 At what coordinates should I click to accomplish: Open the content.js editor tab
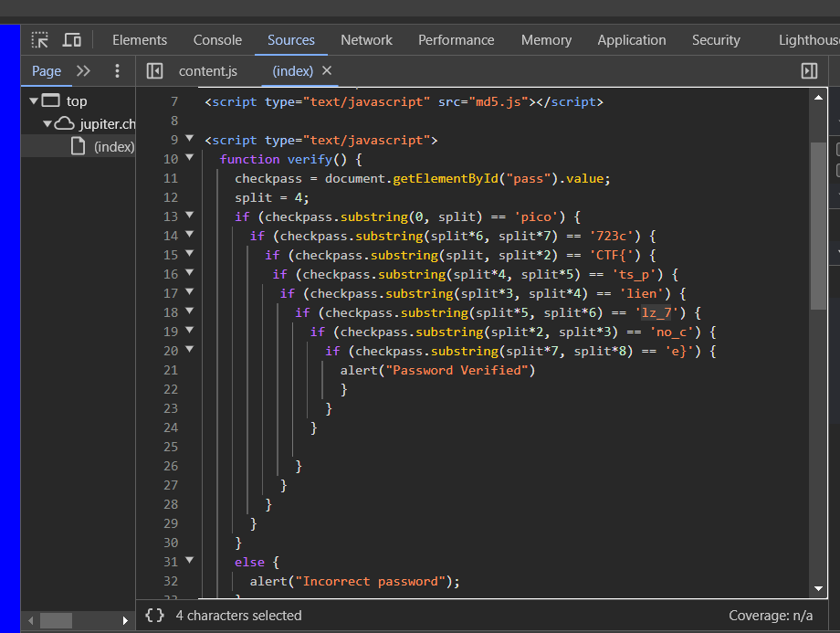click(x=208, y=70)
